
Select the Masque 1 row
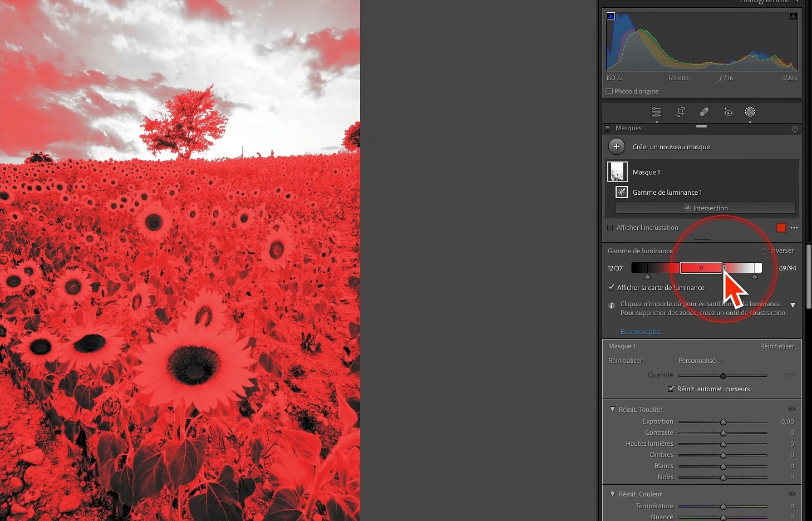[x=702, y=172]
